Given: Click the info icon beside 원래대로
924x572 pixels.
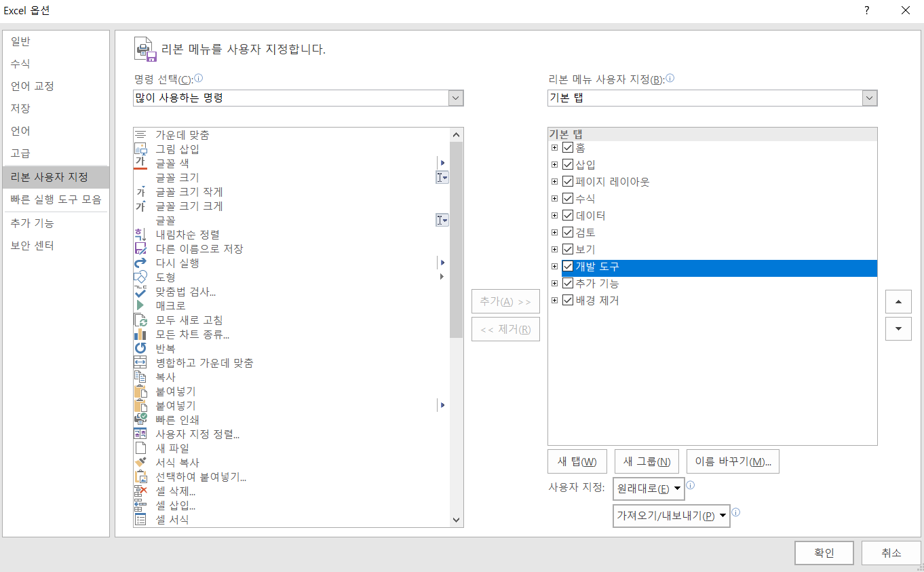Looking at the screenshot, I should [x=691, y=486].
